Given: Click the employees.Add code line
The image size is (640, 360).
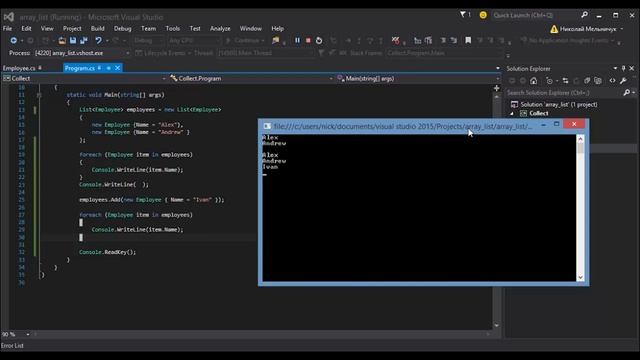Looking at the screenshot, I should [151, 200].
